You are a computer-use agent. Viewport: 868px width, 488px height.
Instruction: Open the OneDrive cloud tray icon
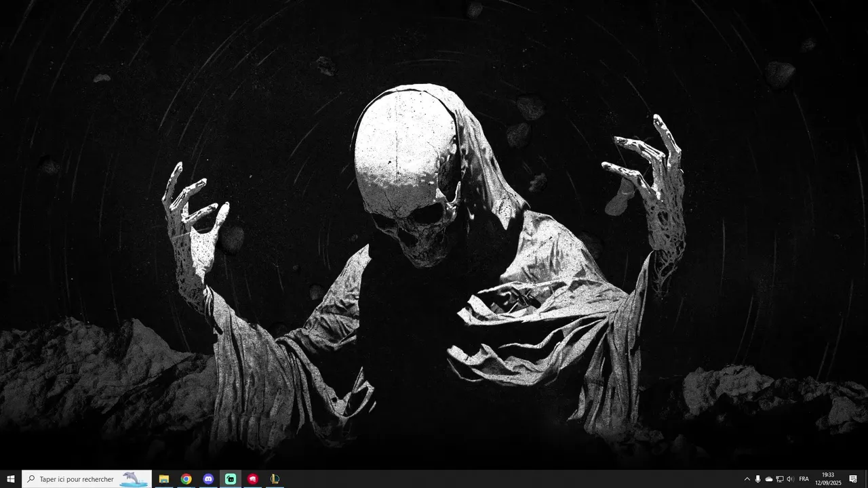point(769,479)
